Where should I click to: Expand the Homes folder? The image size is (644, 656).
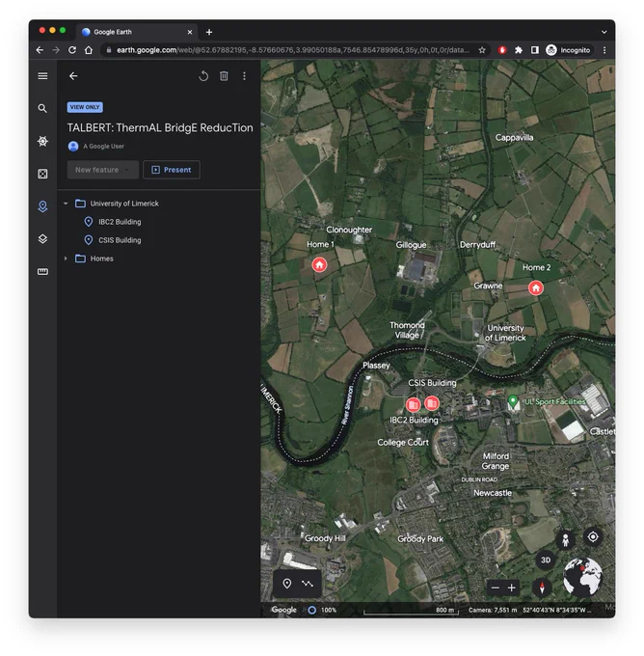click(66, 259)
